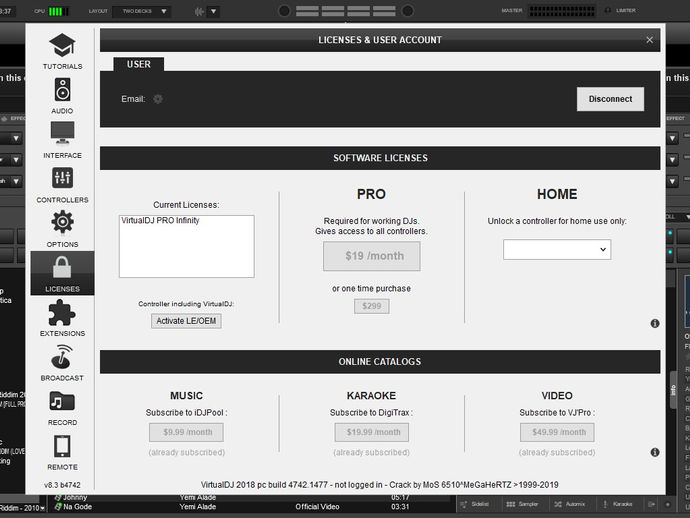Click the 03:31 track duration

click(400, 507)
